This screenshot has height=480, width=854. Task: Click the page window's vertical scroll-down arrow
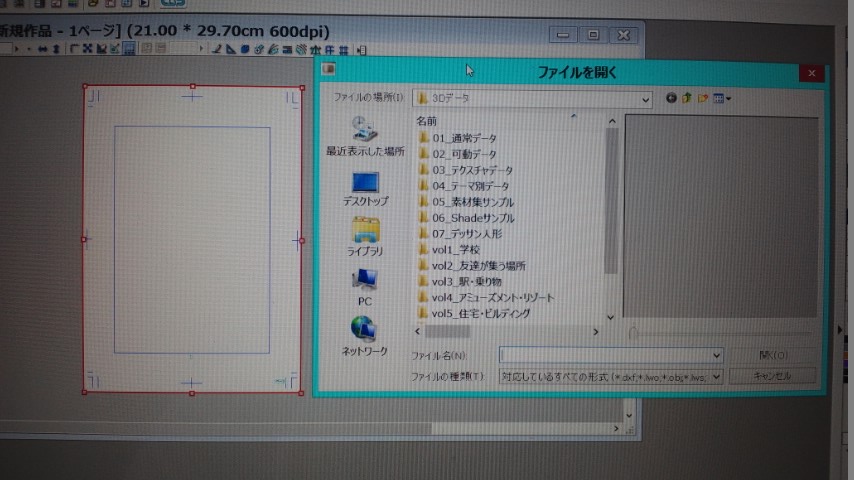point(629,416)
